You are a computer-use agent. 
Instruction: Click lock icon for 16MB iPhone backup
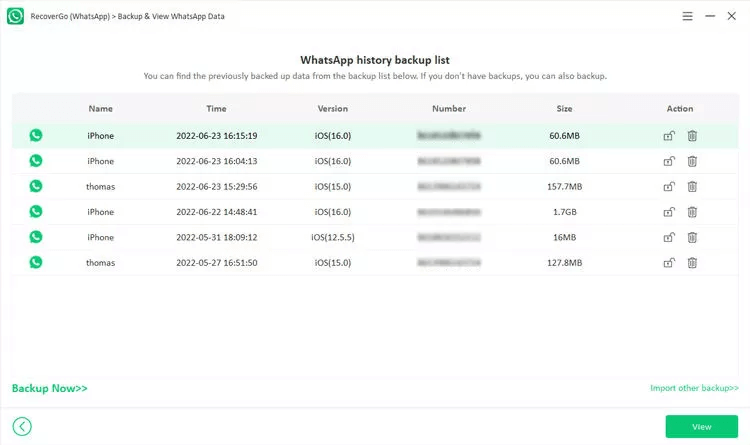point(668,237)
